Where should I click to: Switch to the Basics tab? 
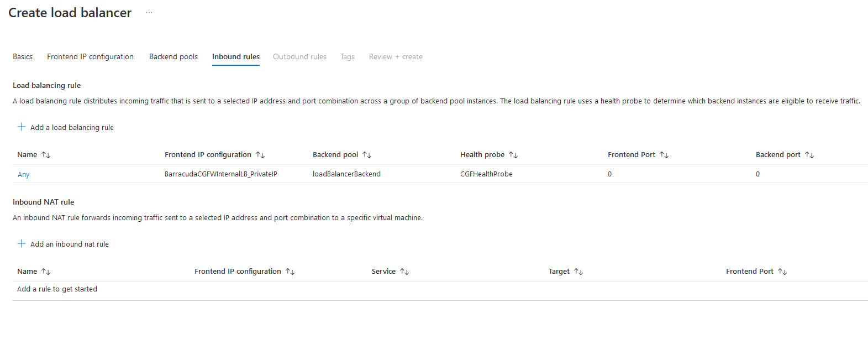point(23,56)
